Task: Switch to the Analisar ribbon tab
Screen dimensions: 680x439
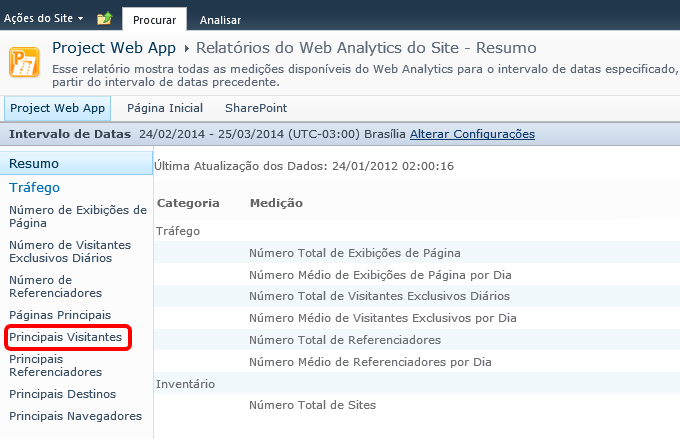Action: 220,20
